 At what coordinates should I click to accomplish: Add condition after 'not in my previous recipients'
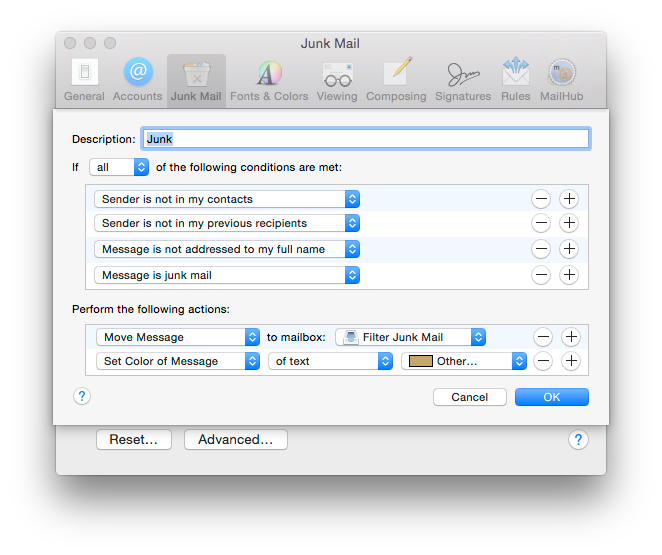[569, 223]
